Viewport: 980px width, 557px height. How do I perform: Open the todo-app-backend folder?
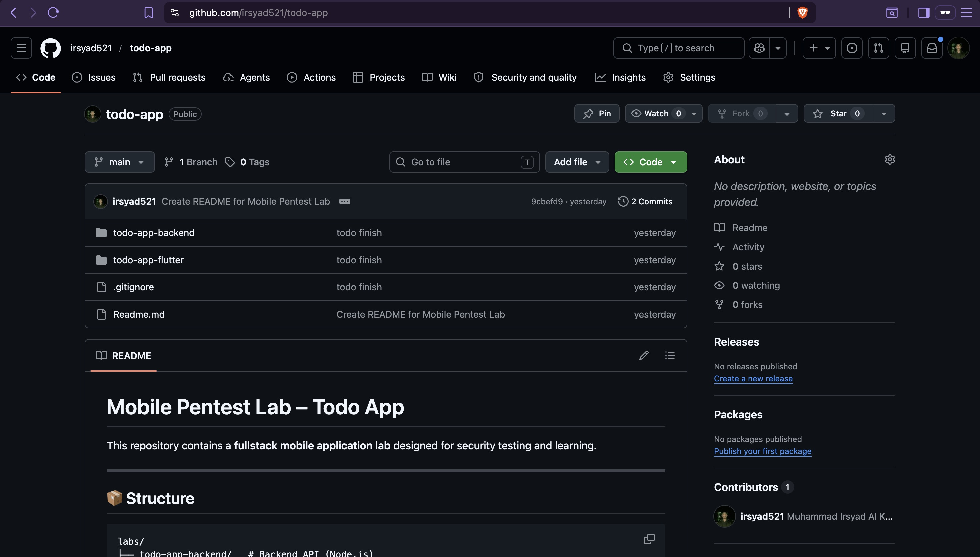(154, 233)
